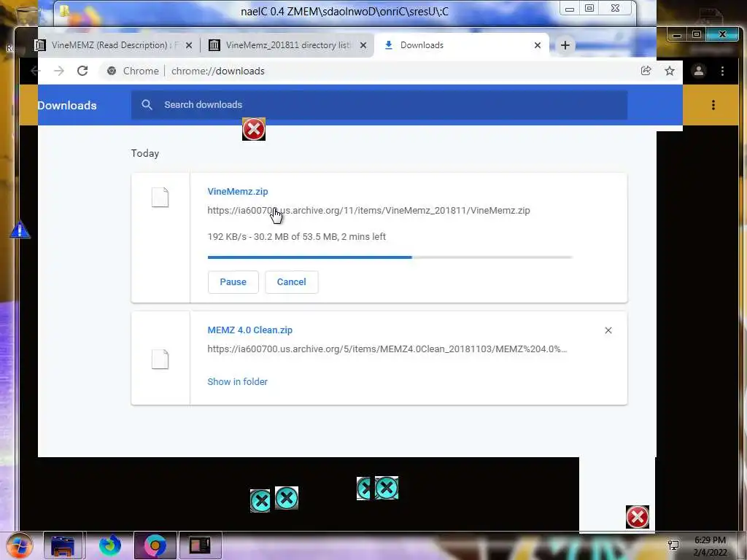Click the mirrored MEMZ 4.0 Clean window title bar
The image size is (747, 560).
(x=344, y=12)
